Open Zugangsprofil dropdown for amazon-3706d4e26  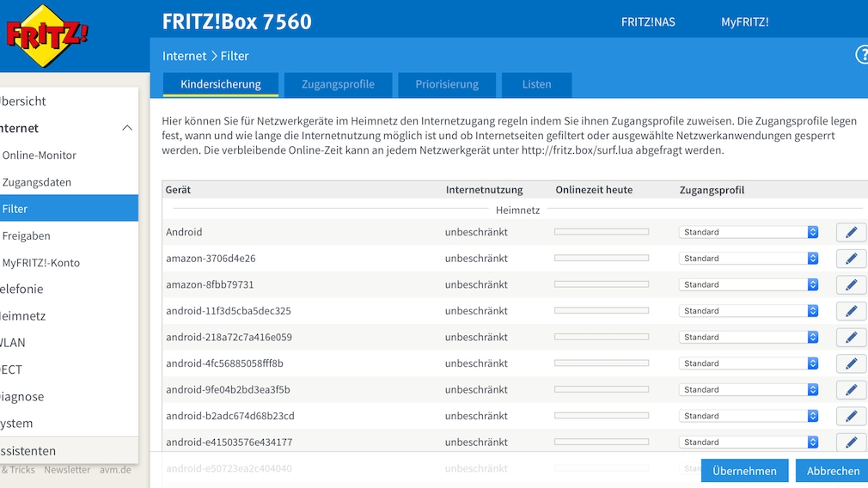pyautogui.click(x=749, y=259)
